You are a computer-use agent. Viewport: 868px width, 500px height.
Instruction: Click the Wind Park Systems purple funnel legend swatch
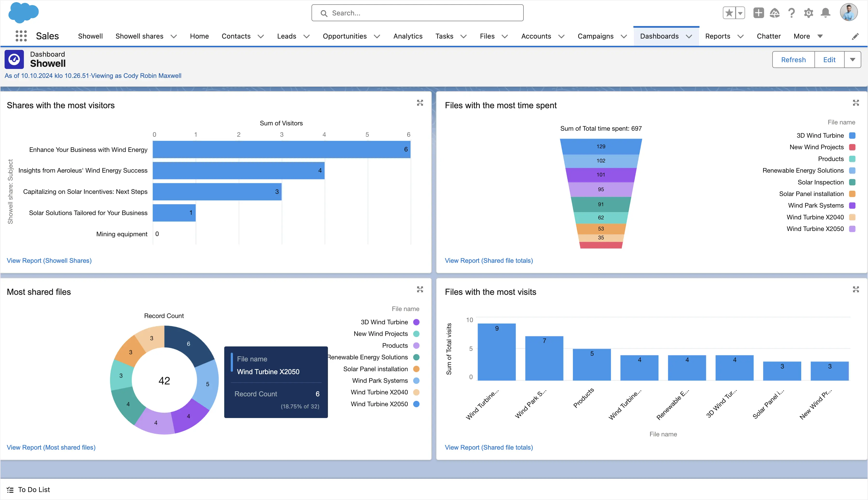852,206
